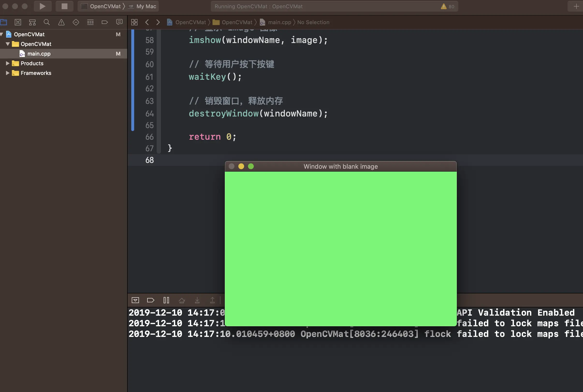
Task: Open the find navigator search icon
Action: (x=47, y=22)
